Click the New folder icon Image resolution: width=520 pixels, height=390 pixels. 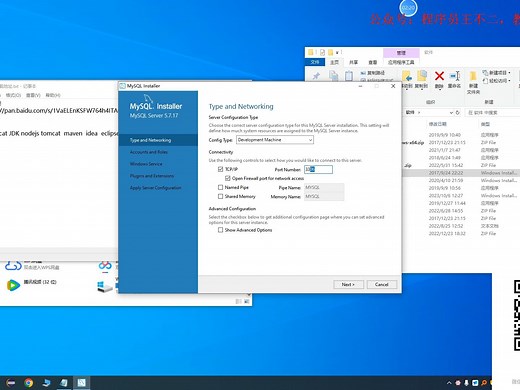pyautogui.click(x=473, y=76)
